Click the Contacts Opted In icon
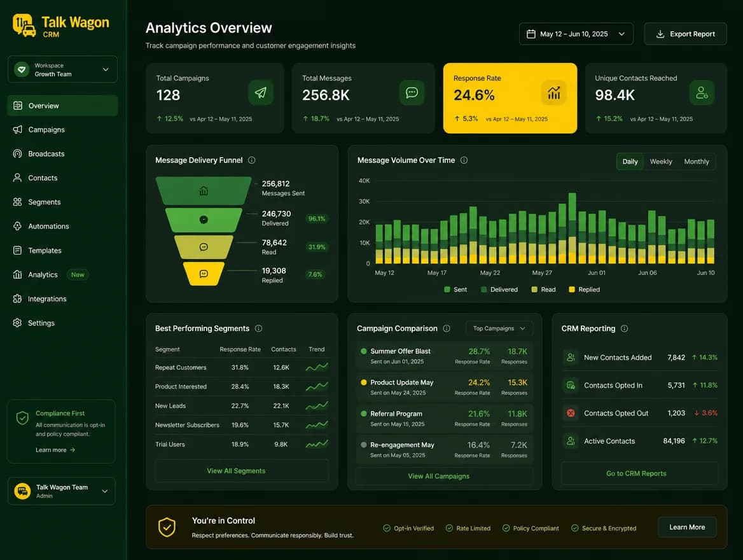 (571, 385)
